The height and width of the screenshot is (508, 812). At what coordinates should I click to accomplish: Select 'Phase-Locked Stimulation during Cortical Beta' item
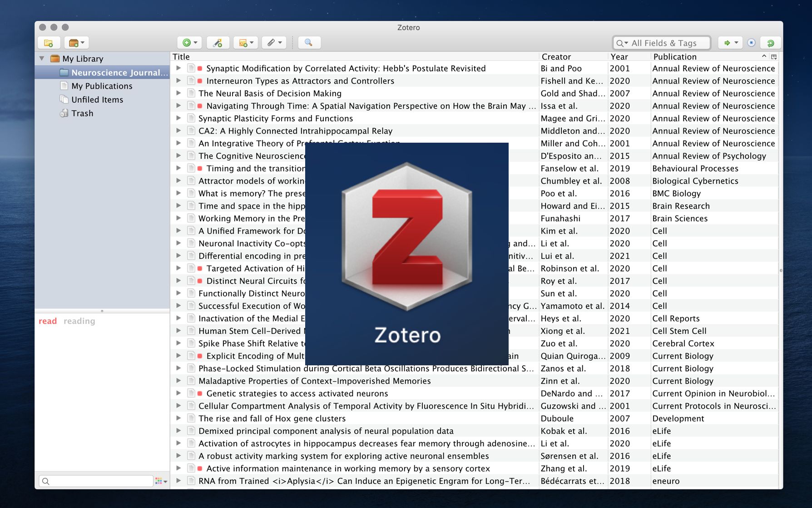pyautogui.click(x=366, y=369)
